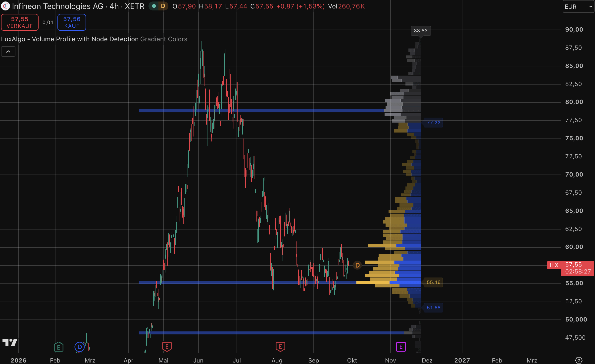Click the 2026 year label on time axis
Screen dimensions: 595x364
(x=18, y=361)
